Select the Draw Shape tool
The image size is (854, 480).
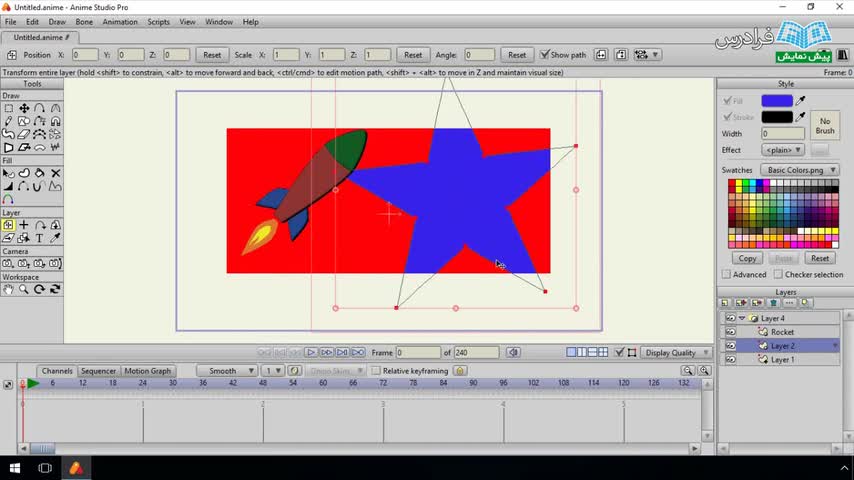[x=24, y=121]
